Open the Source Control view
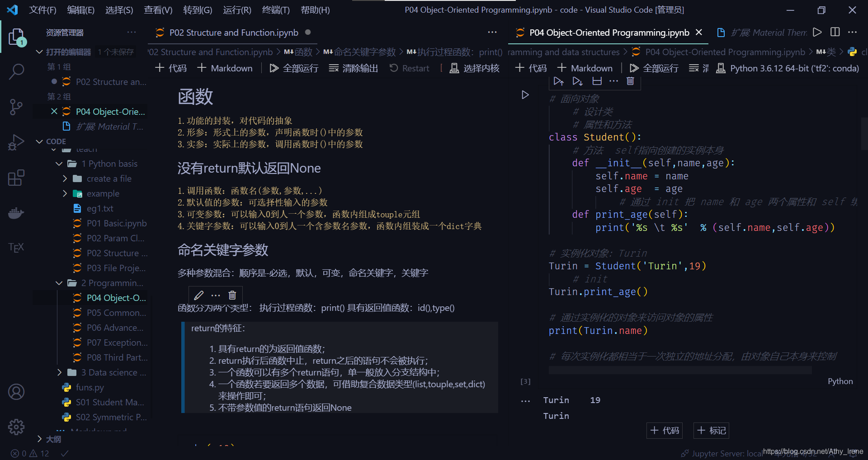This screenshot has height=460, width=868. click(x=17, y=107)
